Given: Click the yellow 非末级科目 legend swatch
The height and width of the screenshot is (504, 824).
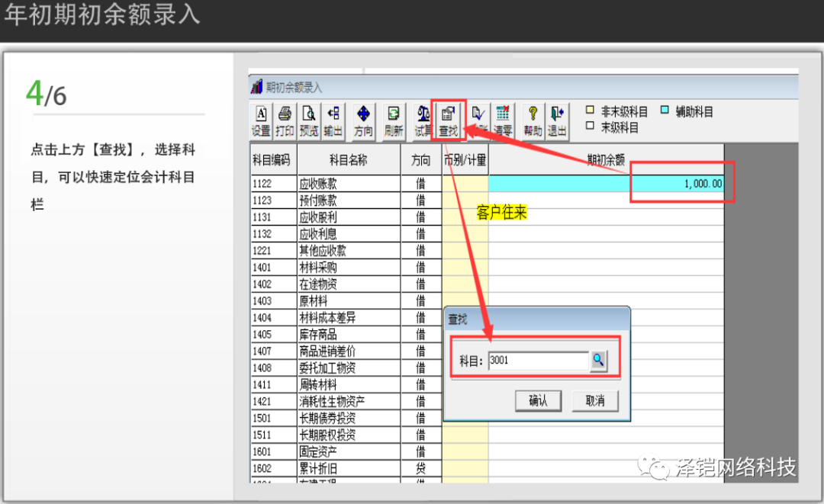Looking at the screenshot, I should 590,111.
